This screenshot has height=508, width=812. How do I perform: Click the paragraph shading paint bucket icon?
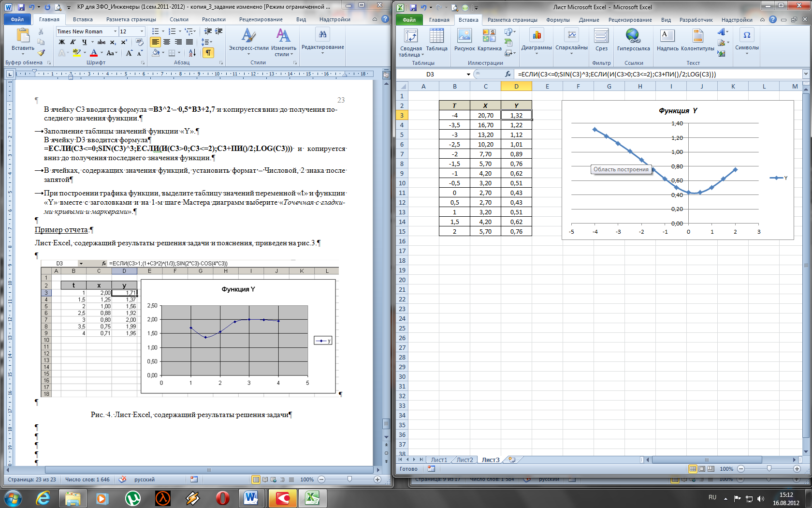pyautogui.click(x=156, y=53)
